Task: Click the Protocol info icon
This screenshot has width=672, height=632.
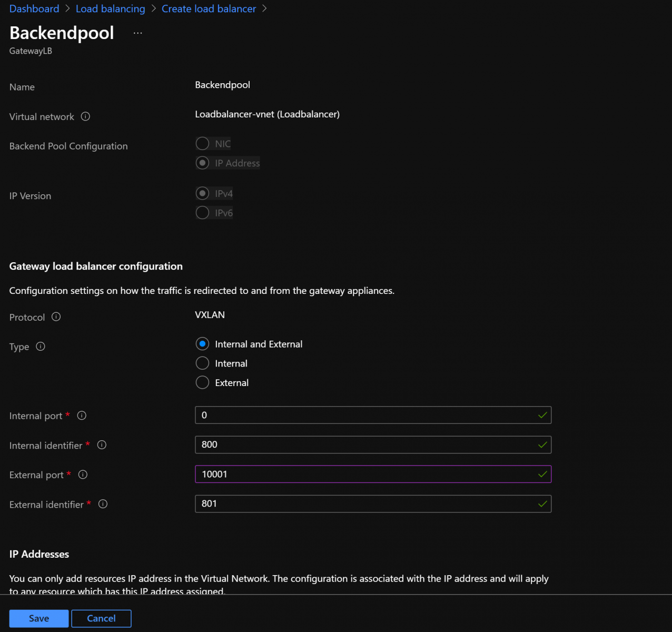Action: 56,317
